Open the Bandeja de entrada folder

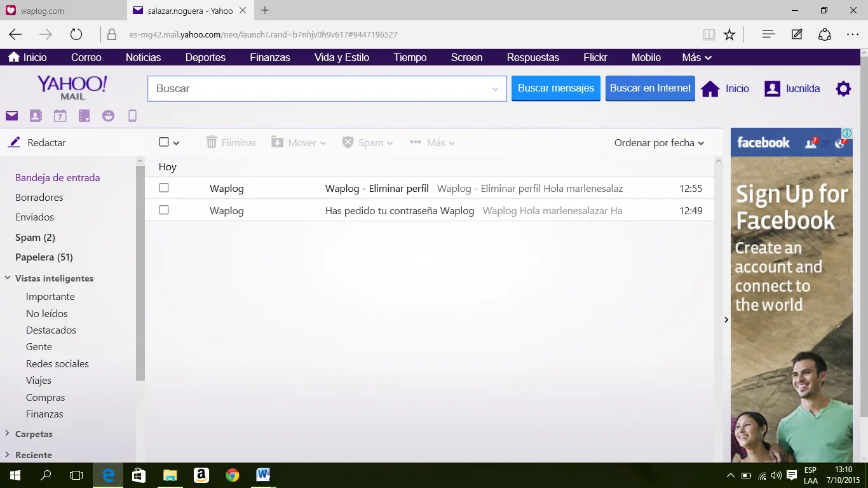tap(57, 177)
